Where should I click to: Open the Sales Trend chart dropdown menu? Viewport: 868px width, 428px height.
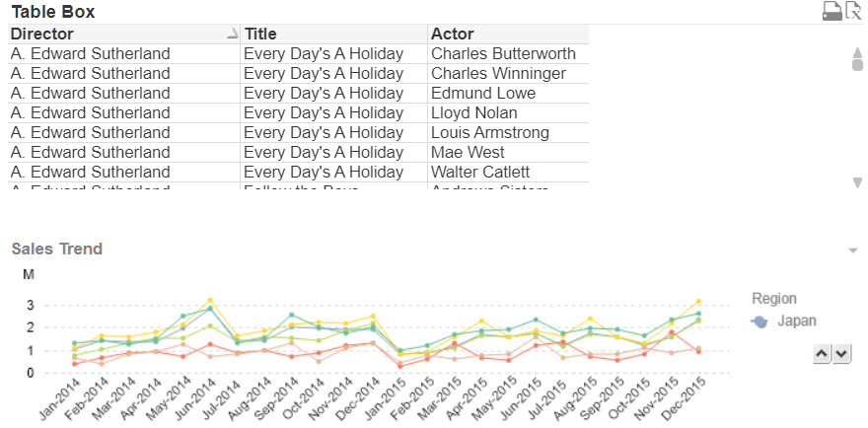point(853,250)
